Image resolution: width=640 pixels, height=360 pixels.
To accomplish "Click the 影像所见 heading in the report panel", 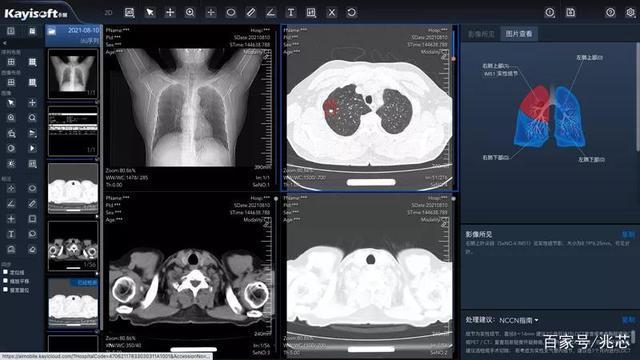I will 479,234.
